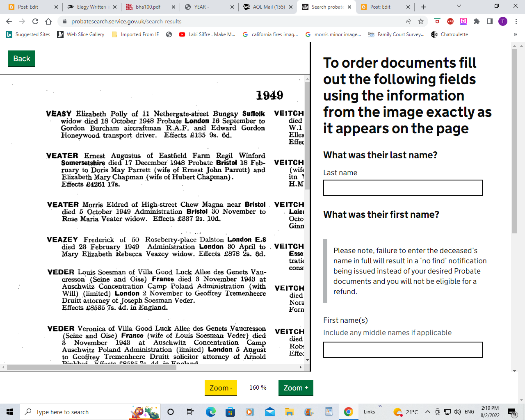Screen dimensions: 525x420
Task: Click the VEDER Louis Soesman entry
Action: [x=157, y=290]
